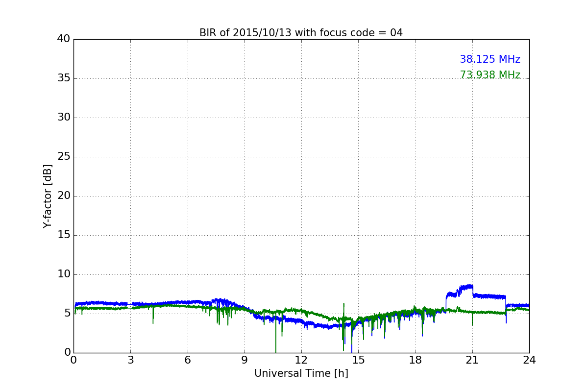Image resolution: width=588 pixels, height=392 pixels.
Task: Click x-axis tick label 18
Action: 416,360
